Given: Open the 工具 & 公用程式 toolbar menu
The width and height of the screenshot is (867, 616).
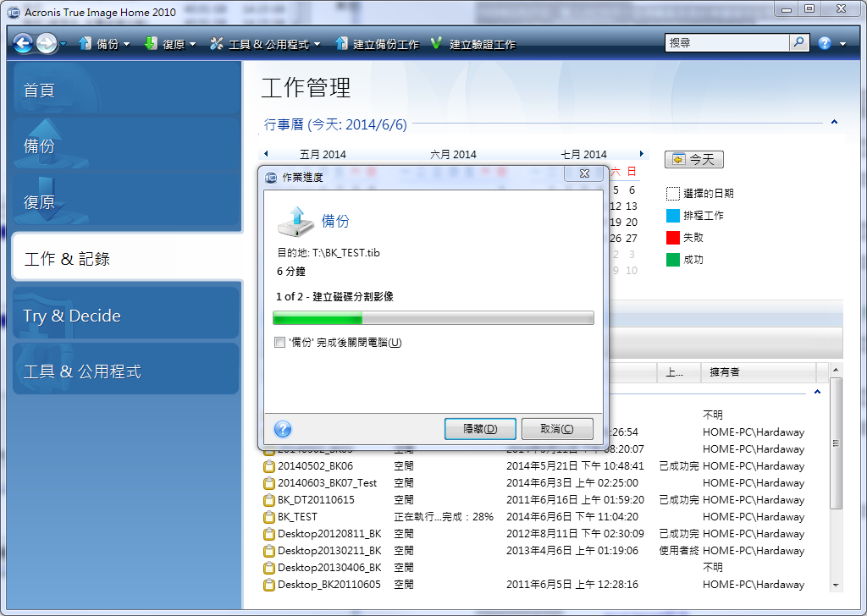Looking at the screenshot, I should coord(265,44).
